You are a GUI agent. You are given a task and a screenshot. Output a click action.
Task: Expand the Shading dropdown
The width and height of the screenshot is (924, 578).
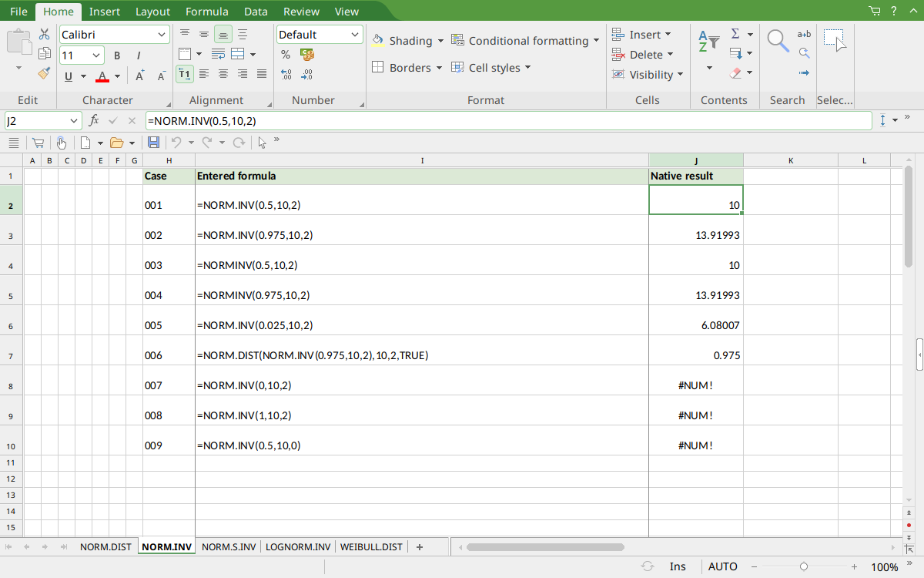coord(440,41)
